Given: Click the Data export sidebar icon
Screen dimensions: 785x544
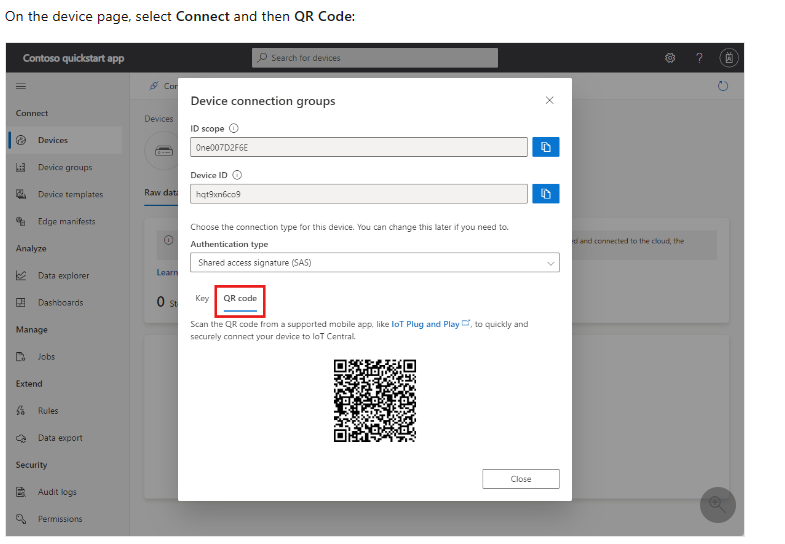Looking at the screenshot, I should 21,437.
